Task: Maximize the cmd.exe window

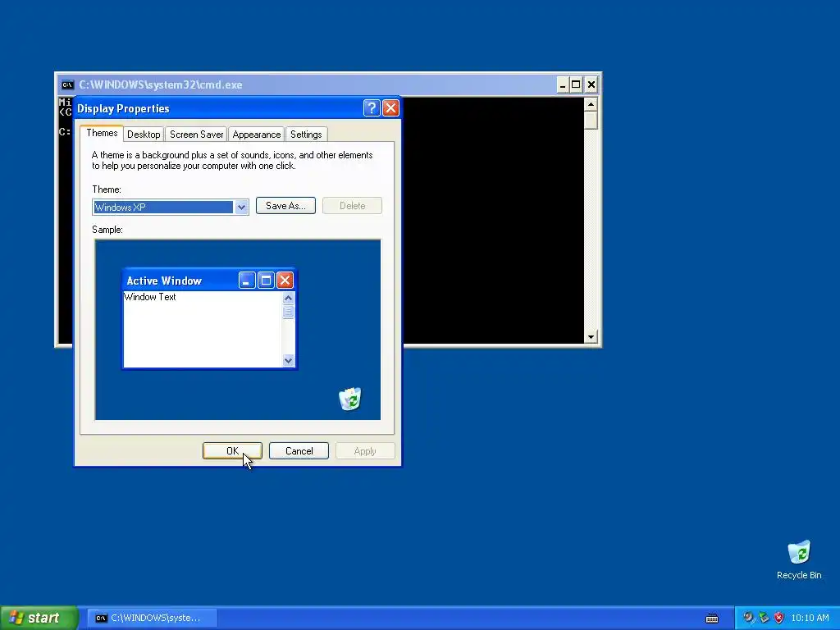Action: pos(576,84)
